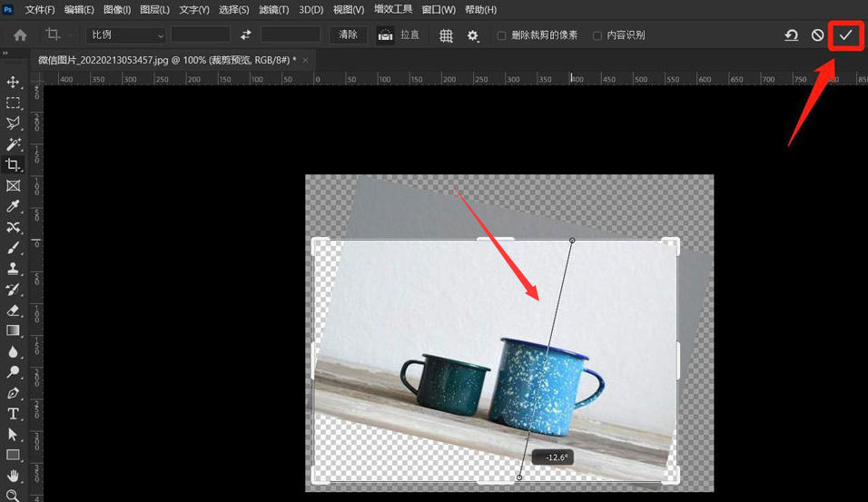The width and height of the screenshot is (868, 502).
Task: Swap crop width and height values
Action: (x=245, y=35)
